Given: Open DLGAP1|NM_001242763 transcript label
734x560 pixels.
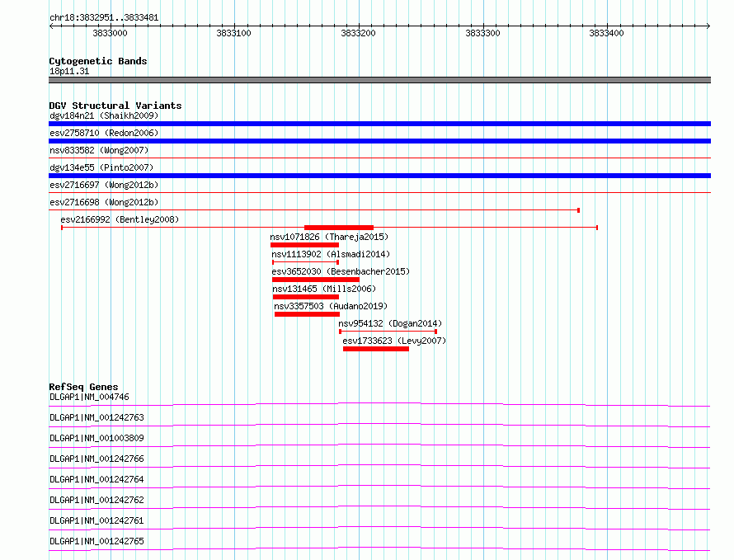Looking at the screenshot, I should pos(96,417).
